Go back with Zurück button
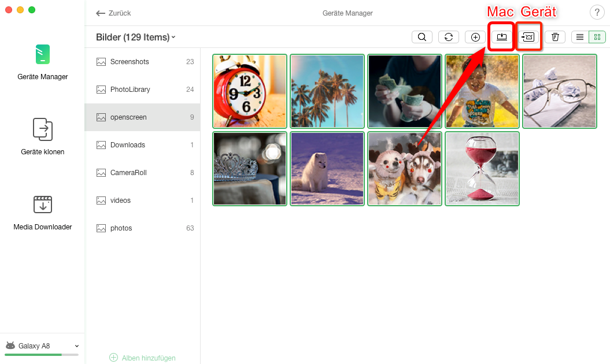 113,13
